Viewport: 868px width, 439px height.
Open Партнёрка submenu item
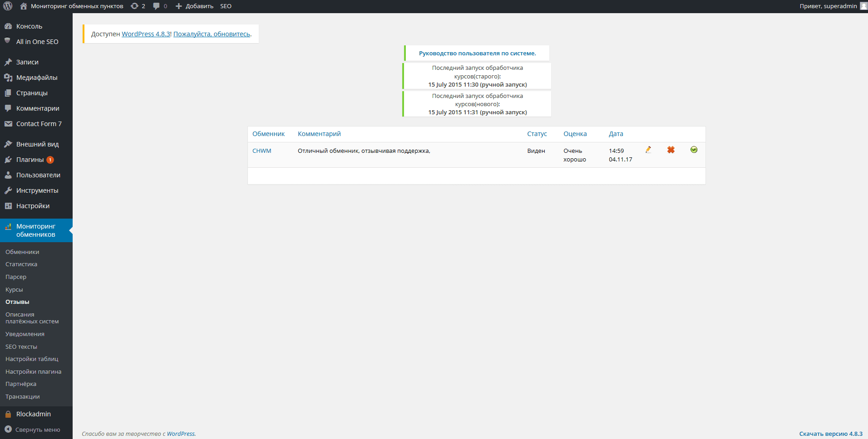21,384
